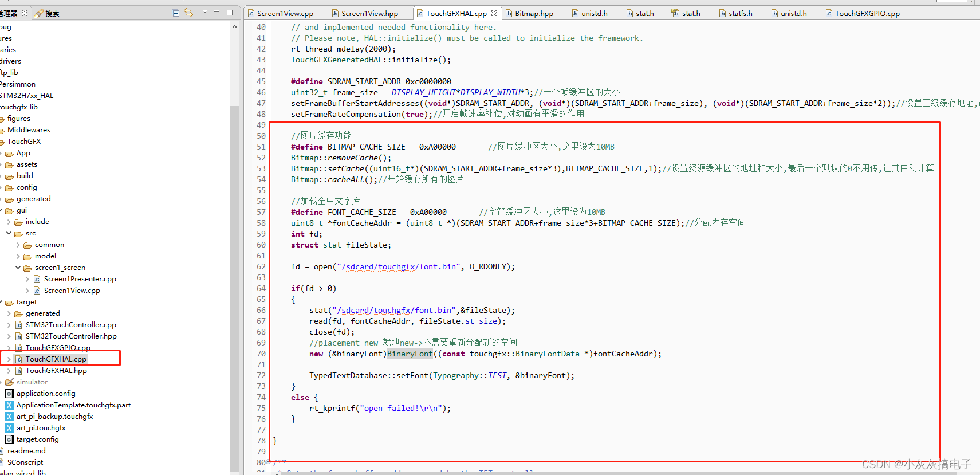Collapse the screen1_screen folder
Viewport: 980px width, 475px height.
(18, 268)
